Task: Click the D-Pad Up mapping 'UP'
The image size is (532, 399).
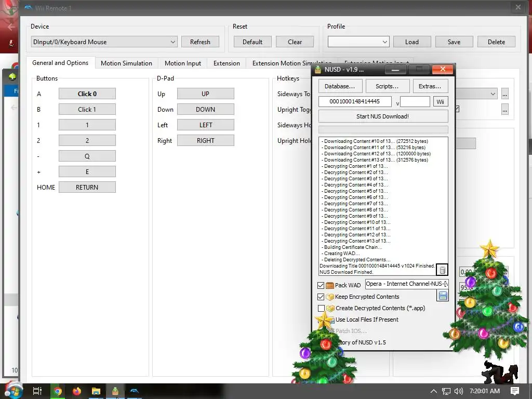Action: tap(206, 94)
